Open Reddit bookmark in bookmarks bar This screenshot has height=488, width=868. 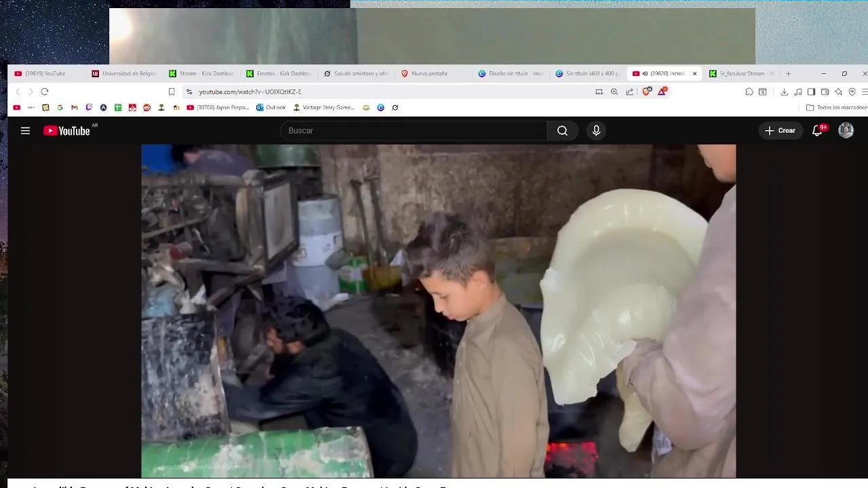click(x=146, y=107)
